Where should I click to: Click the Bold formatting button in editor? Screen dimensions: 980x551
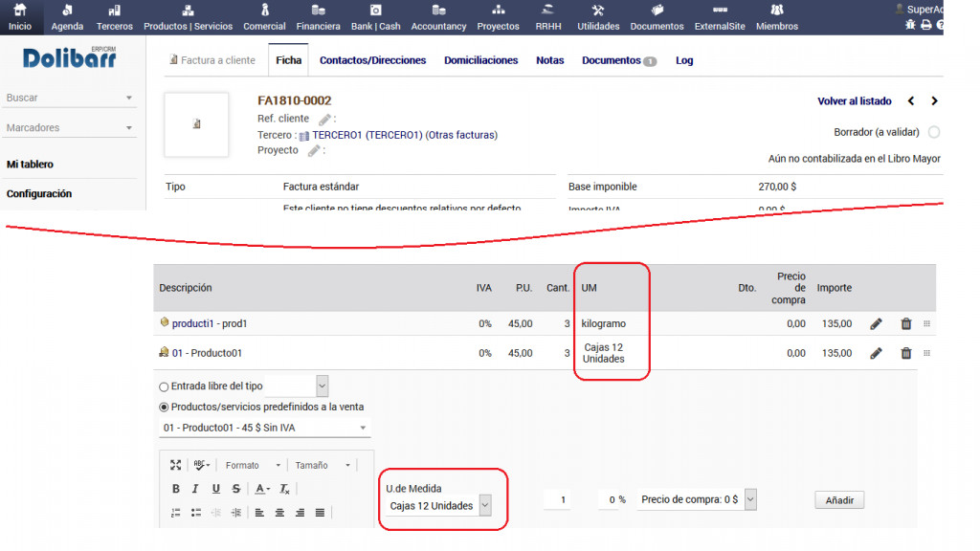click(175, 489)
